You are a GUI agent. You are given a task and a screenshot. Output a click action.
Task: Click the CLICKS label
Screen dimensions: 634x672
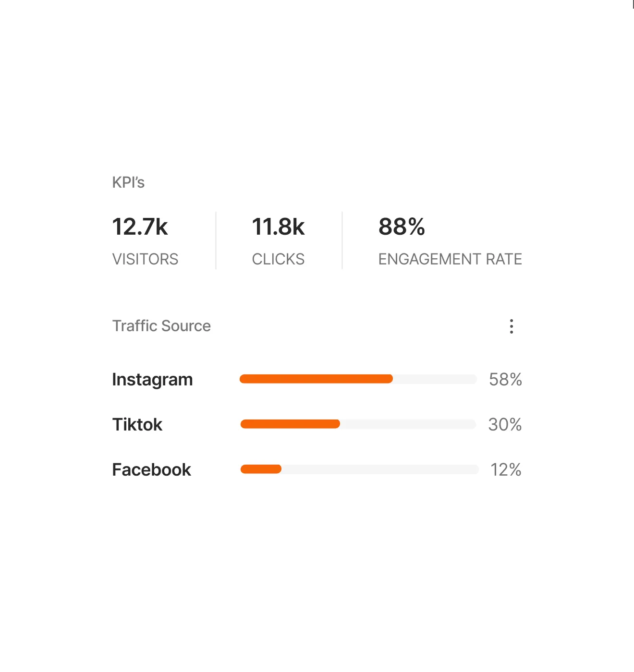(x=278, y=259)
